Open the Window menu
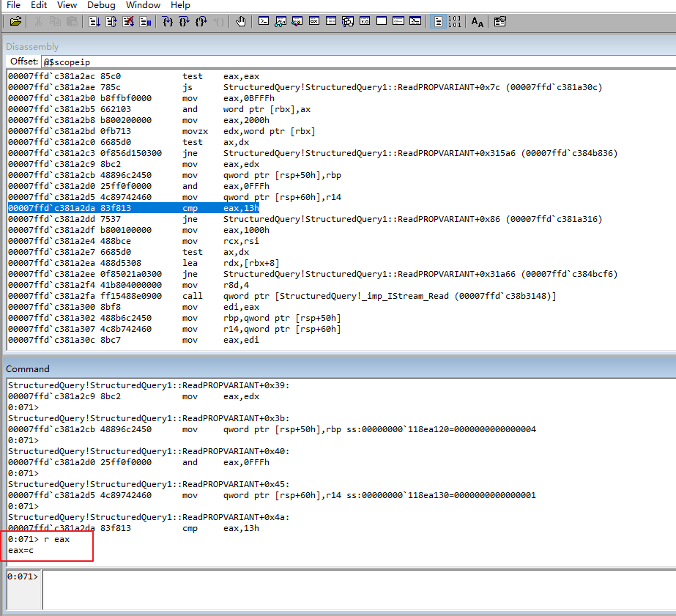The height and width of the screenshot is (616, 676). (x=143, y=4)
